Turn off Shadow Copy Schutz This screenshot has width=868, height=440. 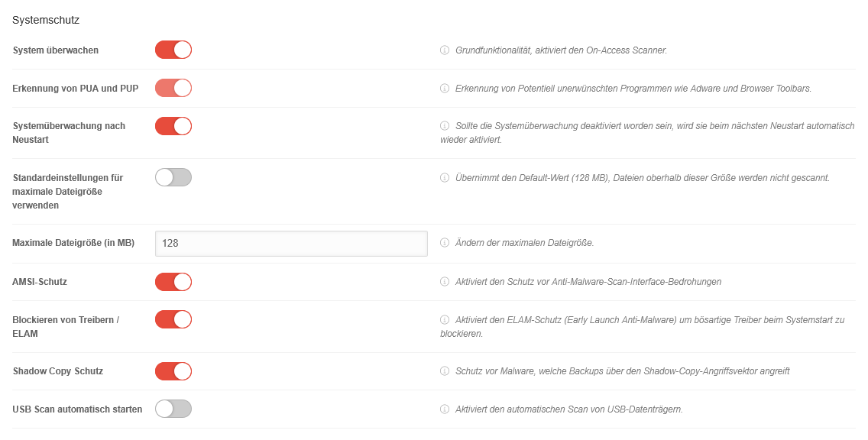coord(173,371)
